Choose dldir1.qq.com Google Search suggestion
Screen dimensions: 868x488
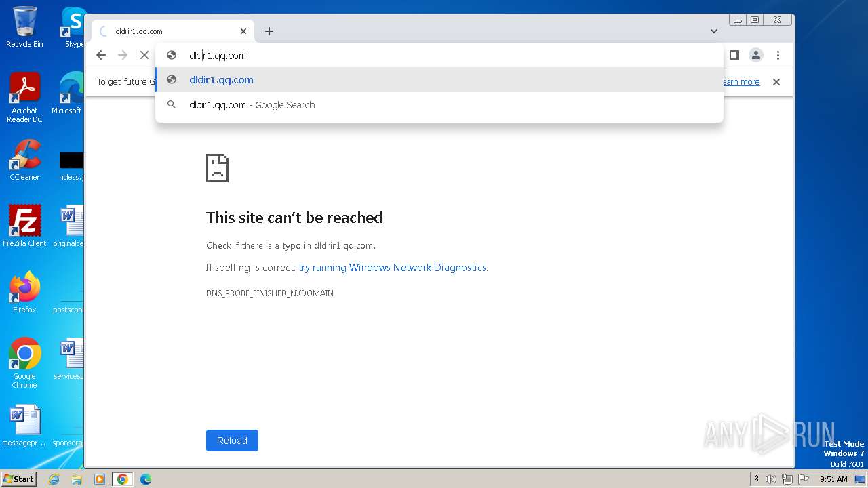439,105
